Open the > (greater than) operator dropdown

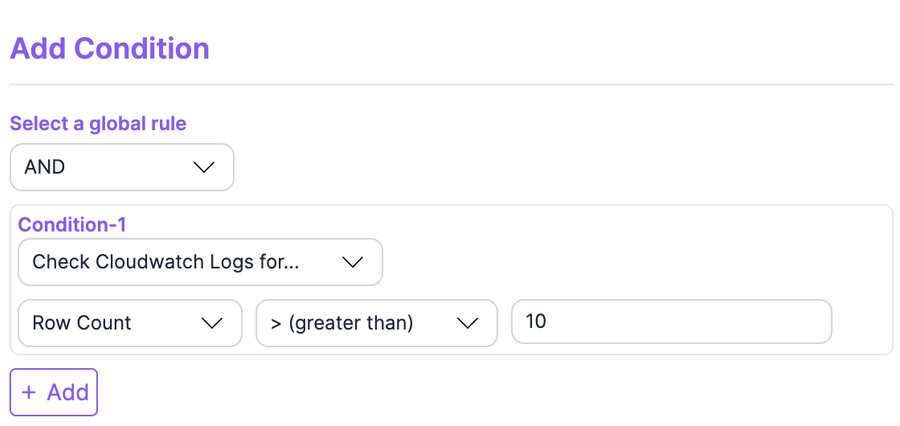376,323
